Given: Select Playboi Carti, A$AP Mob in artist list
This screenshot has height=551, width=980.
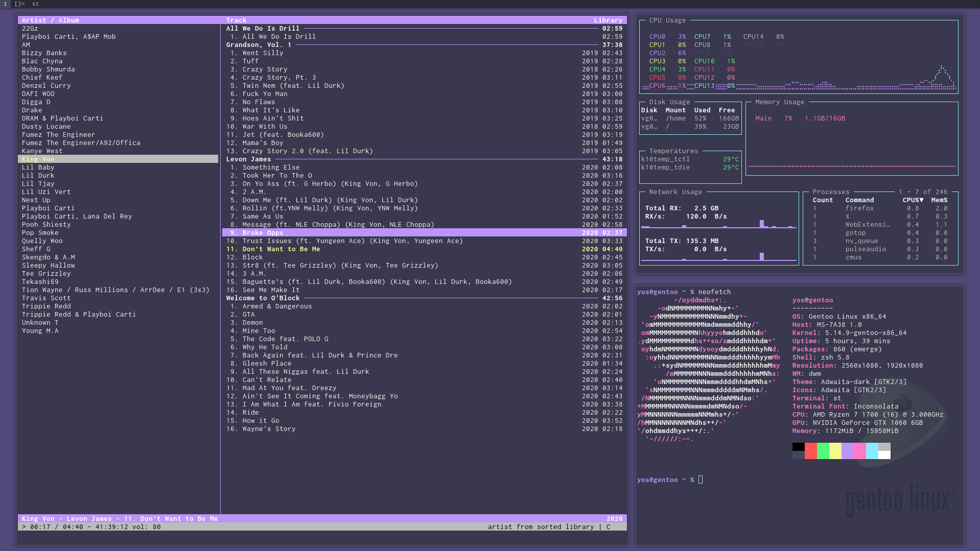Looking at the screenshot, I should click(x=68, y=36).
